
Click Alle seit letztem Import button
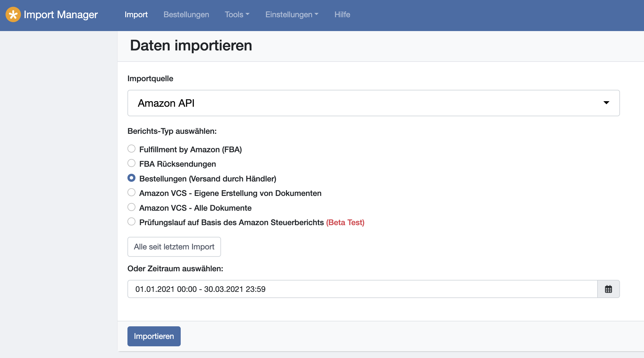pyautogui.click(x=174, y=247)
